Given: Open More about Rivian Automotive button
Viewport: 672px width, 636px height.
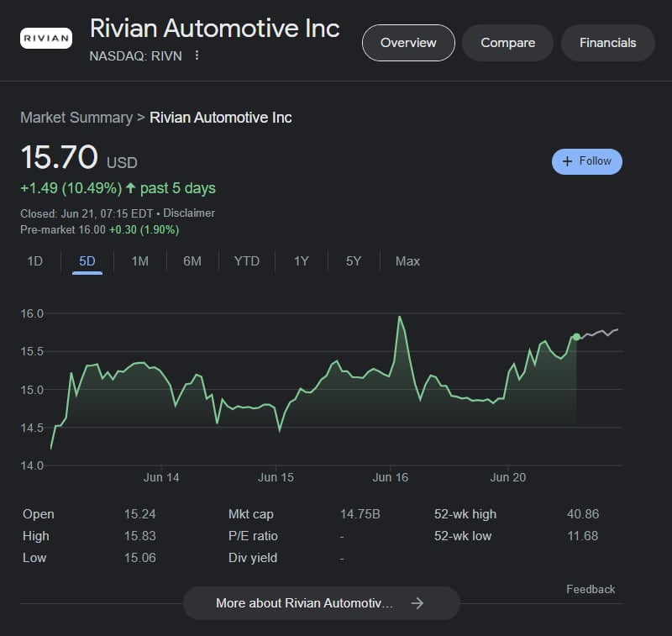Looking at the screenshot, I should point(322,603).
